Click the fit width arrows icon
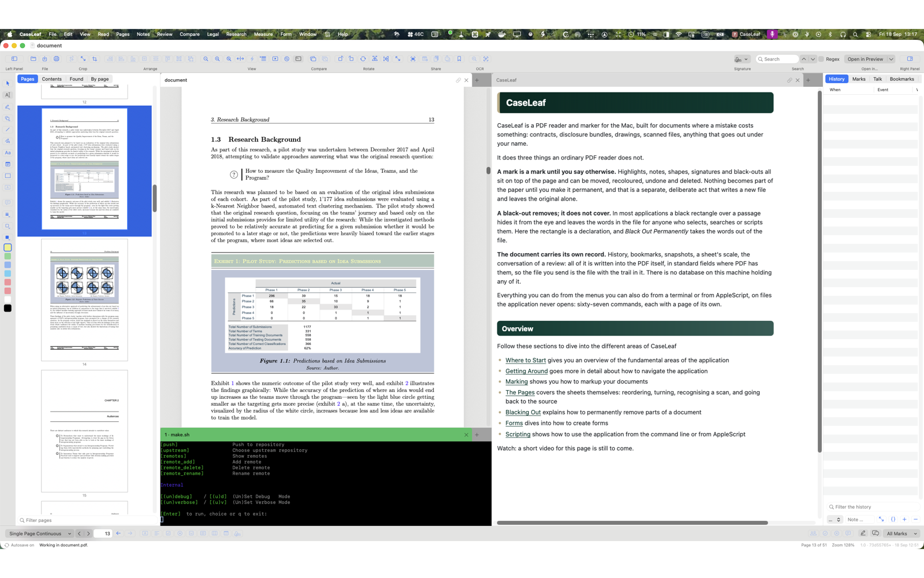The height and width of the screenshot is (578, 924). (x=240, y=59)
